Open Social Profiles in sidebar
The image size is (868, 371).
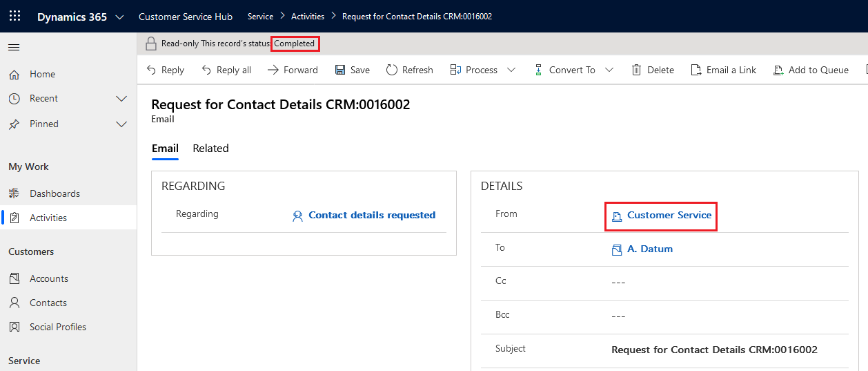click(x=68, y=327)
